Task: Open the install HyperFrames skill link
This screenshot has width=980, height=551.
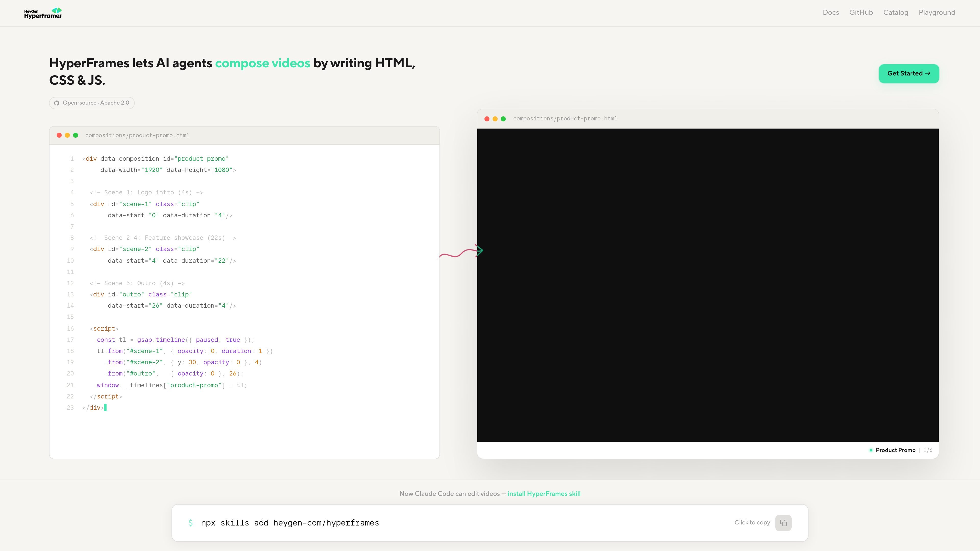Action: coord(544,494)
